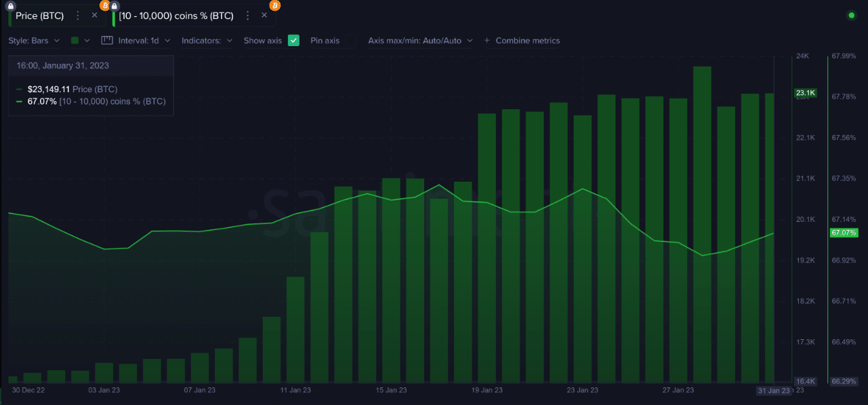Click Bitcoin badge on Price (BTC) tab
Image resolution: width=868 pixels, height=405 pixels.
point(104,5)
